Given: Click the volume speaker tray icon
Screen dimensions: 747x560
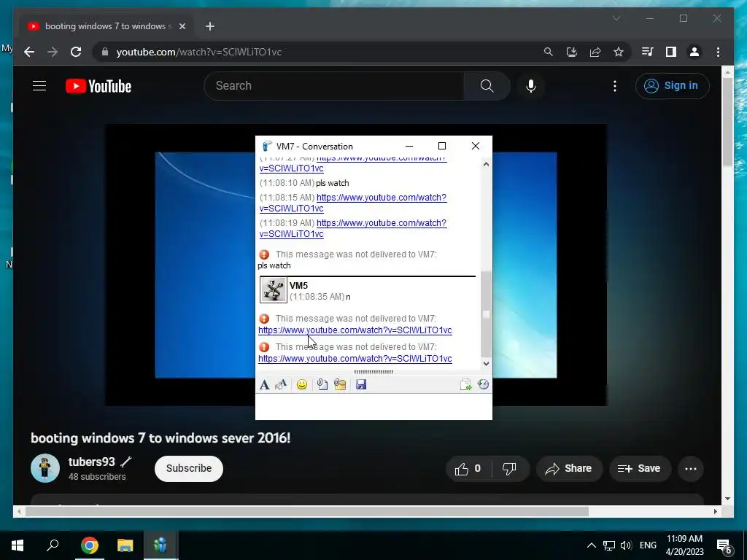Looking at the screenshot, I should point(625,545).
